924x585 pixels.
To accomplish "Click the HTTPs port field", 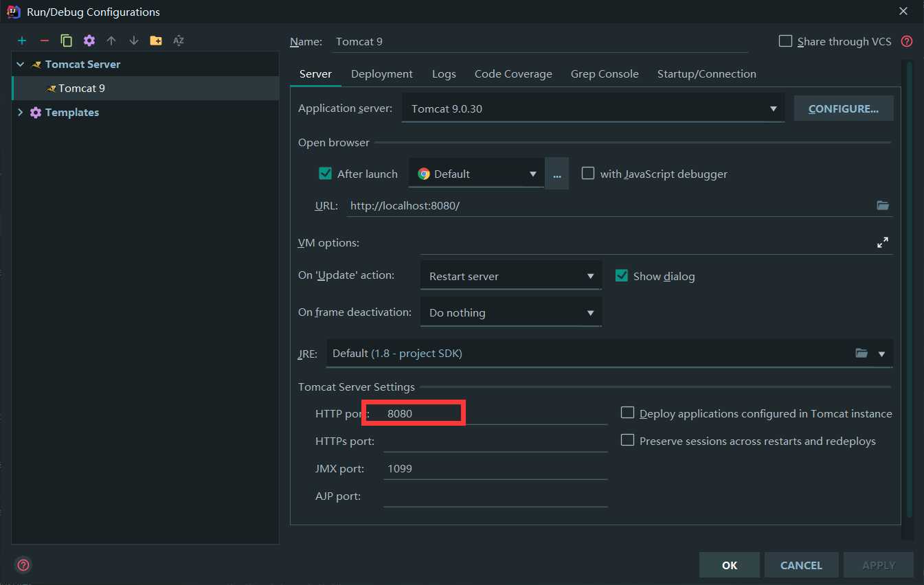I will [x=495, y=441].
